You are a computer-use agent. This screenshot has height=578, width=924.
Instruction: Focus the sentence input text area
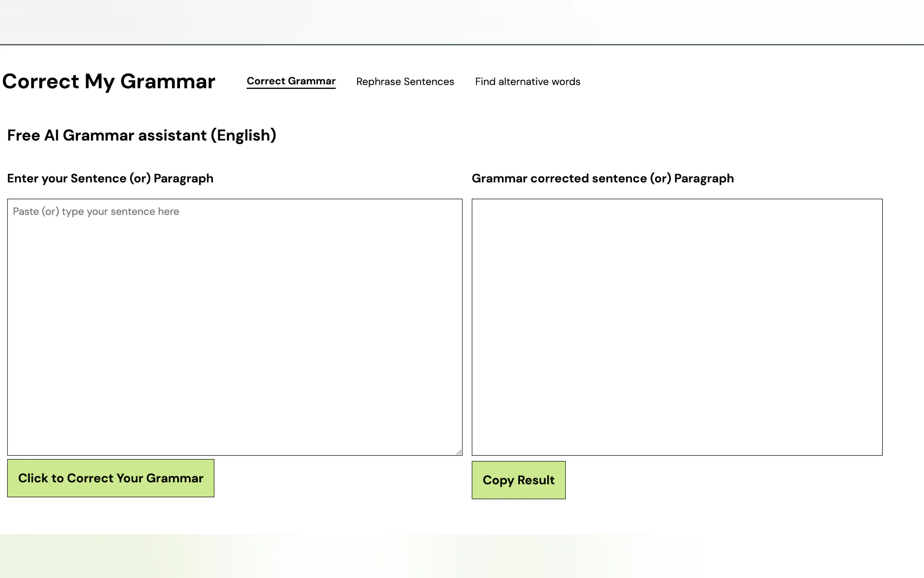[235, 327]
